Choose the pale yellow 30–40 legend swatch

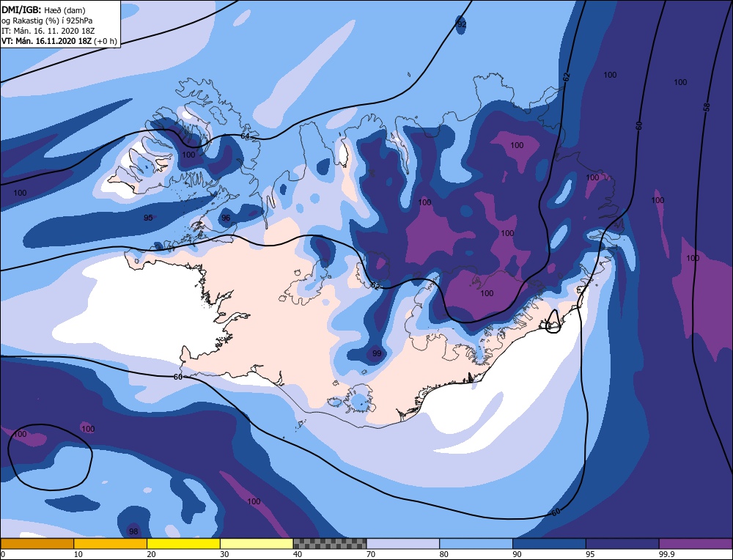(x=257, y=543)
